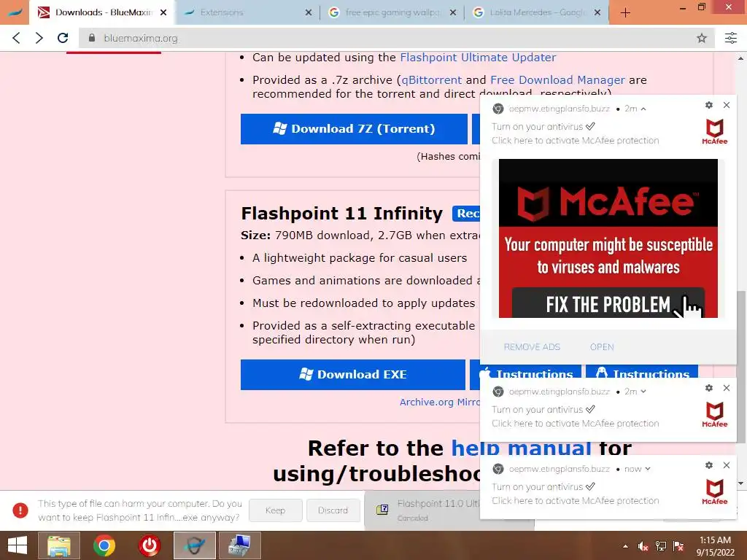Viewport: 747px width, 560px height.
Task: Open File Explorer from the taskbar
Action: [59, 545]
